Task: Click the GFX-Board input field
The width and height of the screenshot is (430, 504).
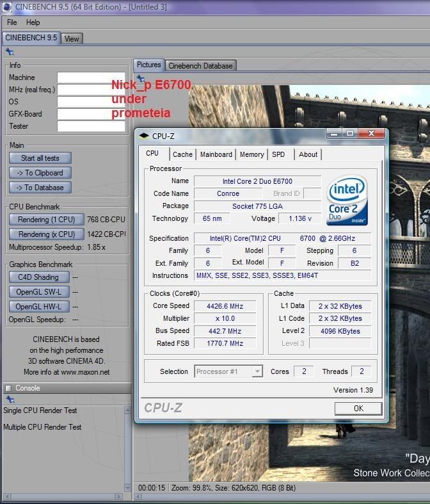Action: point(92,114)
